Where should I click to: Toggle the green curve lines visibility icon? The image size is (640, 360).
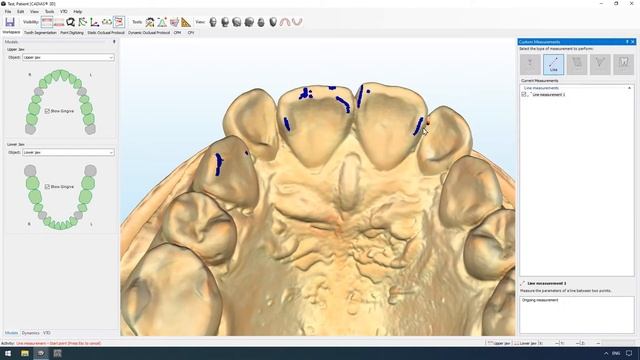point(82,22)
